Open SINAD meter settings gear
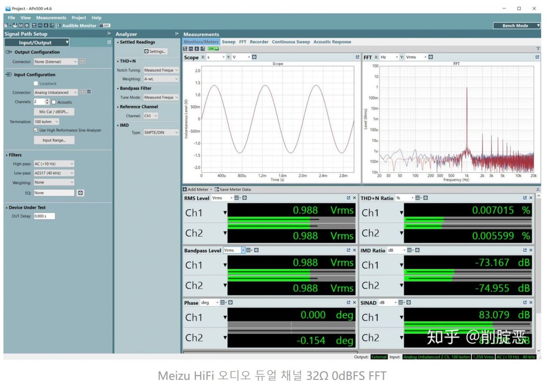 coord(409,302)
